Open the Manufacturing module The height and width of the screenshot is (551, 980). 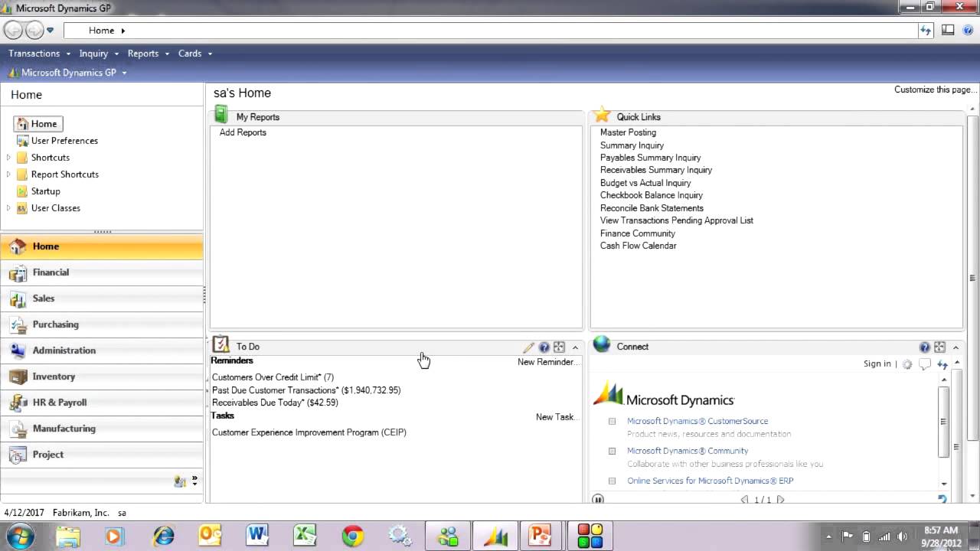(102, 429)
